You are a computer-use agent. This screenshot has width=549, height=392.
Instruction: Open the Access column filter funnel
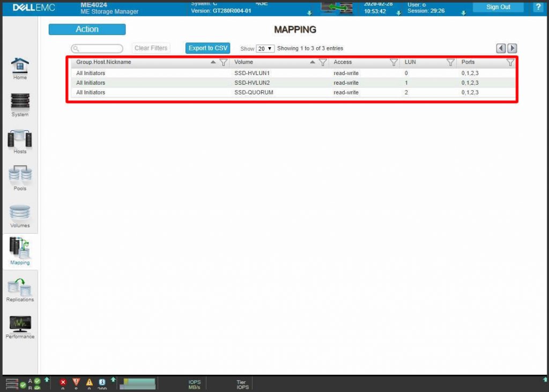[394, 62]
